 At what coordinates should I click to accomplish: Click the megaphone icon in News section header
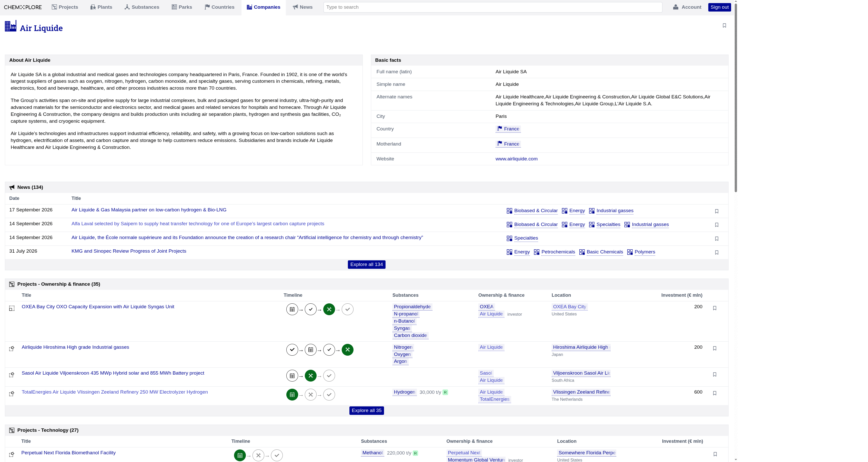[12, 187]
